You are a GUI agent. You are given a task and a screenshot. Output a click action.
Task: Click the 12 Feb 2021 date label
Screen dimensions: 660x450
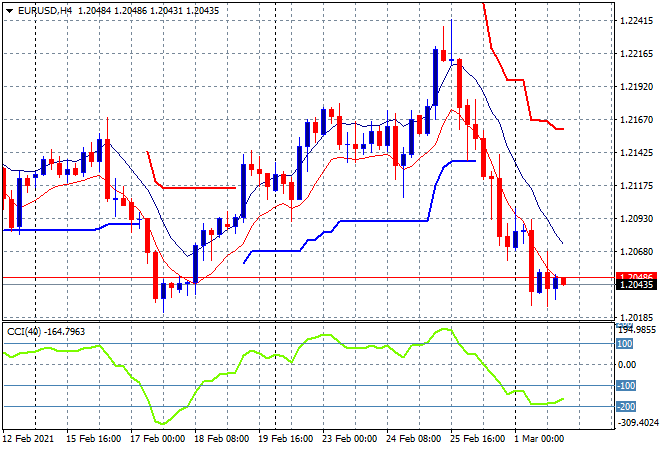pyautogui.click(x=29, y=439)
